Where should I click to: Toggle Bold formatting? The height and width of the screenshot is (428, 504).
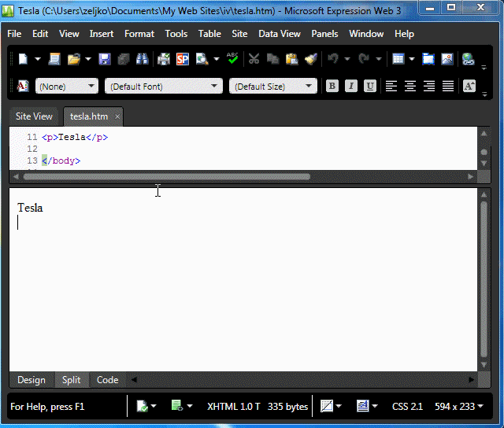[x=332, y=87]
